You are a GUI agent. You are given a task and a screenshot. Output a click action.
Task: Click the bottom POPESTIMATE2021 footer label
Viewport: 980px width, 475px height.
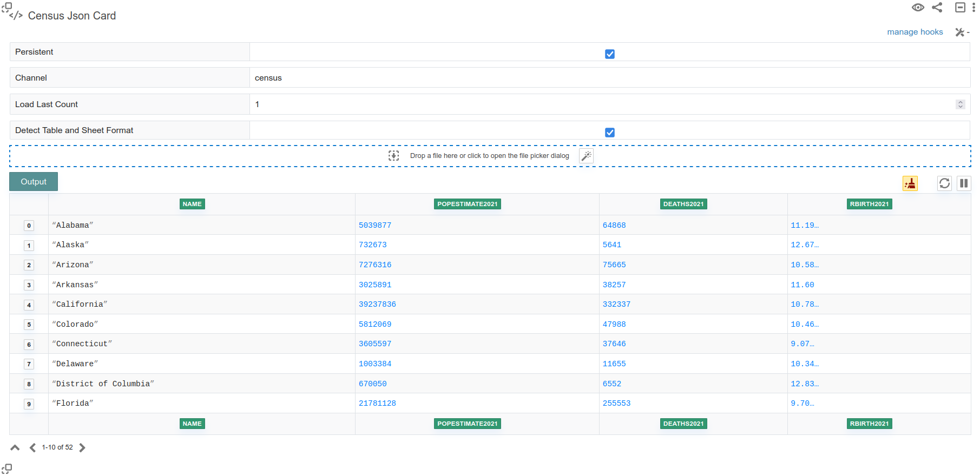click(468, 424)
